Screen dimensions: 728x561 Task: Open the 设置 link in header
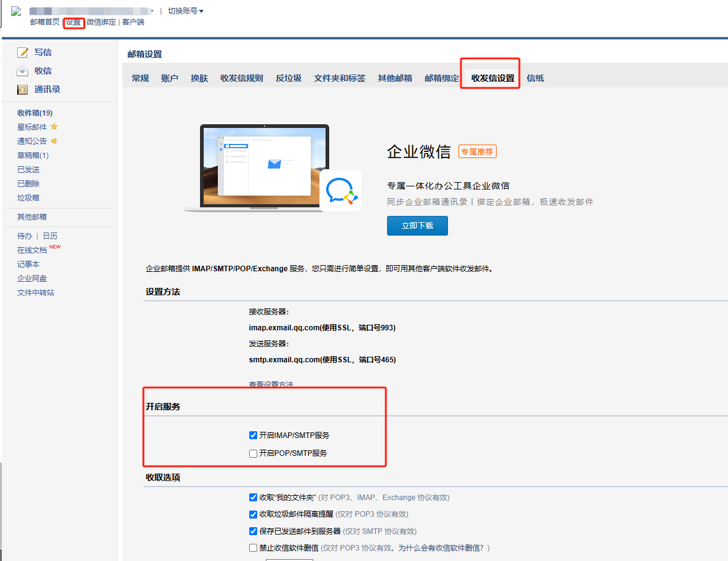[x=73, y=22]
